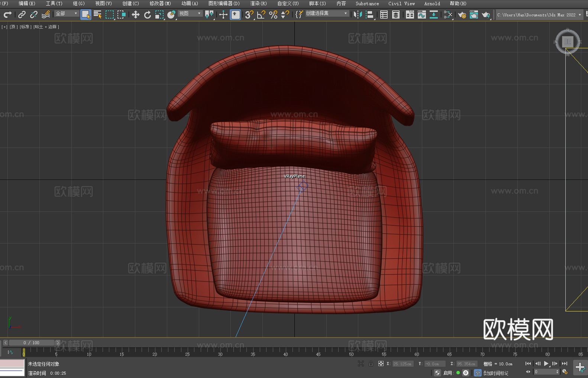Click the time slider 0 / 100 handle
Viewport: 588px width, 378px height.
pos(32,343)
